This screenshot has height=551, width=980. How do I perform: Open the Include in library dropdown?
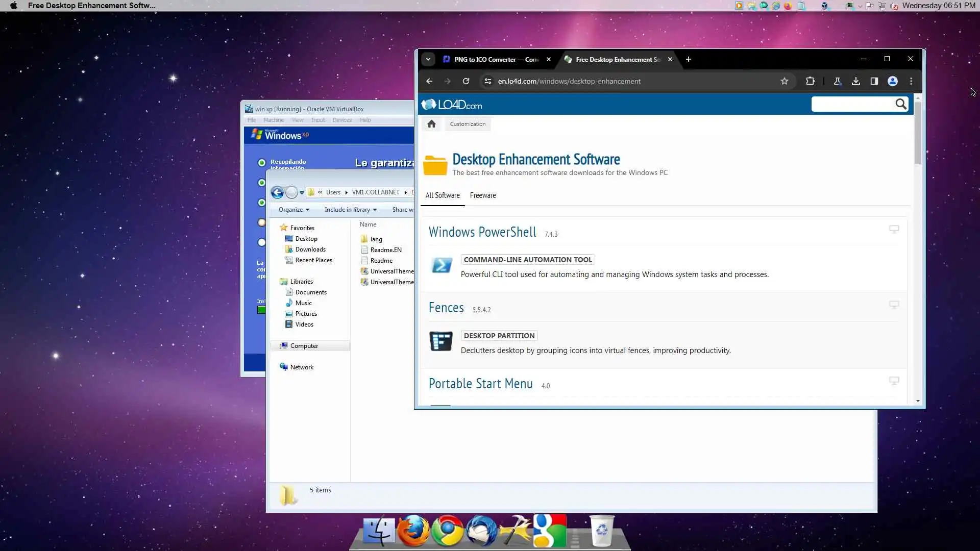pos(351,210)
